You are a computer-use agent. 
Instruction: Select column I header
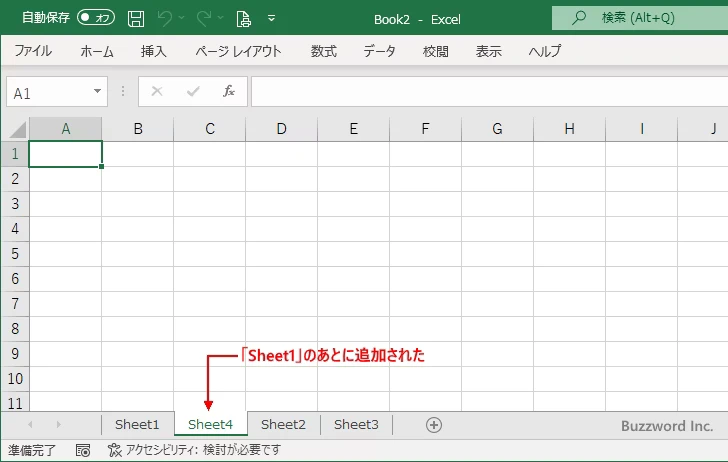642,129
